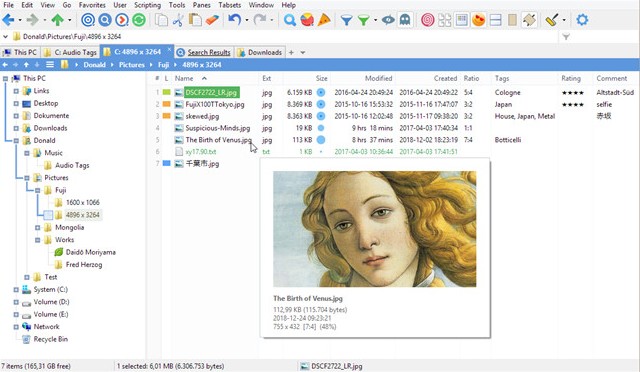Click the four-squares views icon

click(444, 20)
